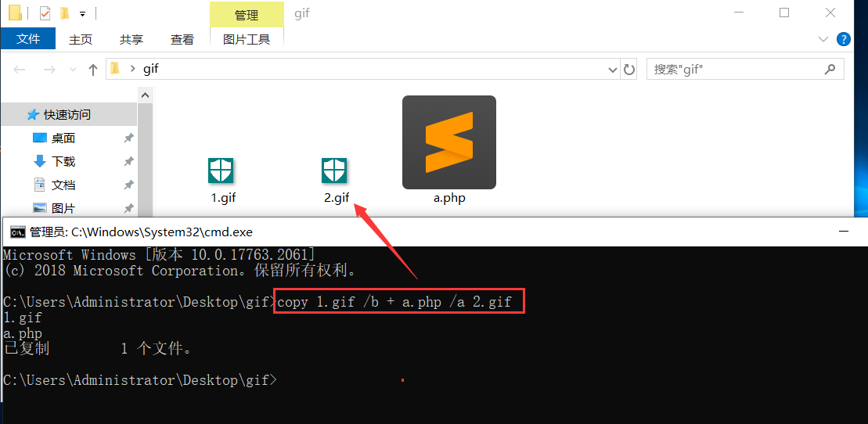Screen dimensions: 868x424
Task: Click the a.php file name label
Action: click(x=449, y=198)
